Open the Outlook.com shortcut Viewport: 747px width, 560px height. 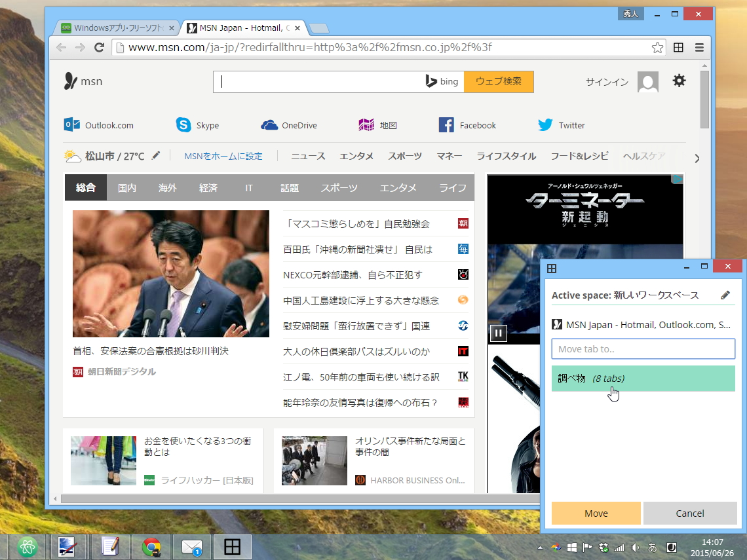[98, 124]
